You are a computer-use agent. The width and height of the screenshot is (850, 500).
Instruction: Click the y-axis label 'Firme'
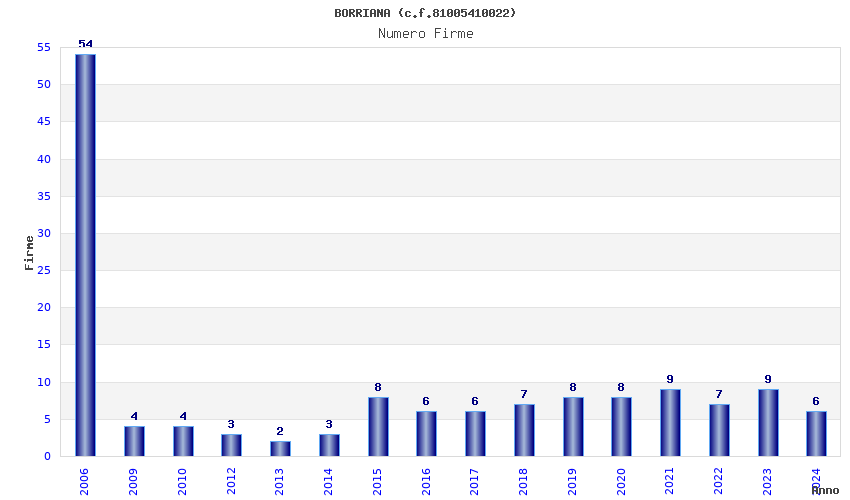point(29,253)
